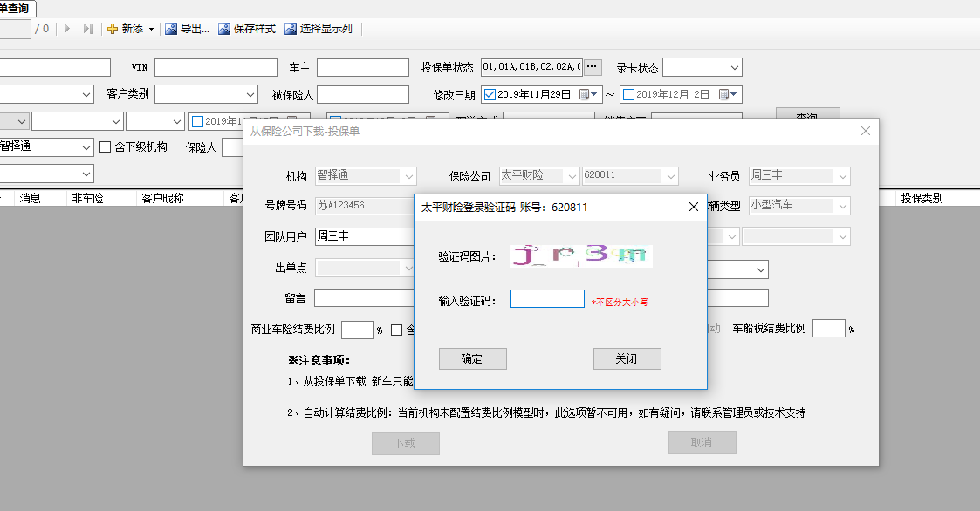
Task: Expand the 录卡状态 dropdown
Action: 735,67
